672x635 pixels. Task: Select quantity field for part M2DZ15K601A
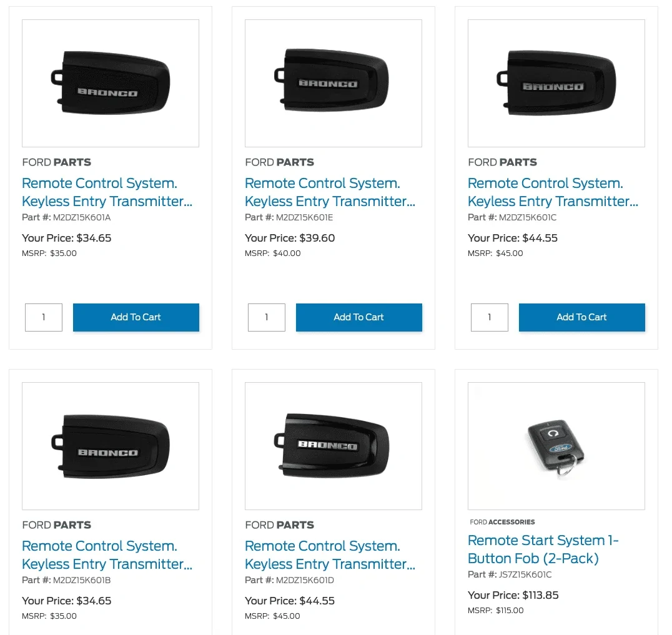coord(44,317)
